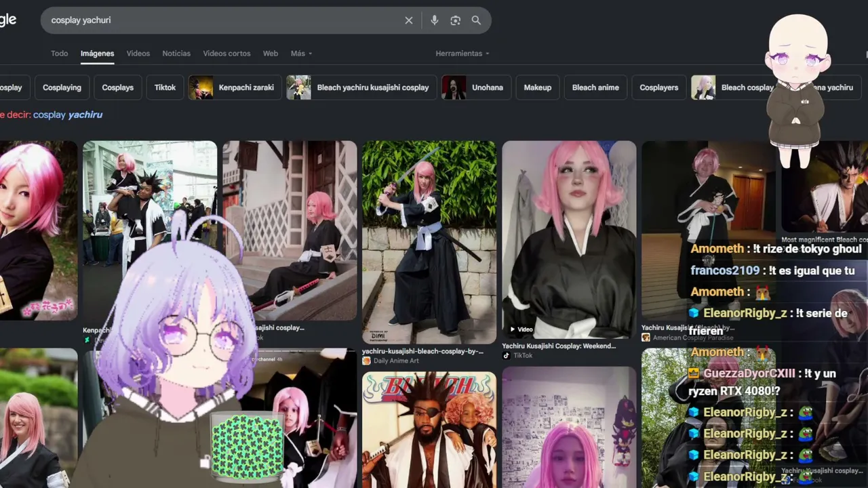The width and height of the screenshot is (868, 488).
Task: Click the Cosplayers filter chip
Action: tap(659, 87)
